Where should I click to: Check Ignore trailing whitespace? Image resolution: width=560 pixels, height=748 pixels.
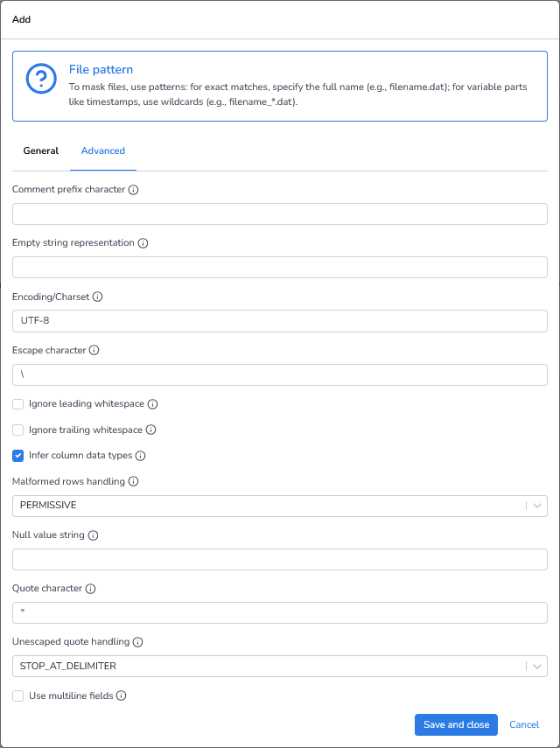point(17,430)
